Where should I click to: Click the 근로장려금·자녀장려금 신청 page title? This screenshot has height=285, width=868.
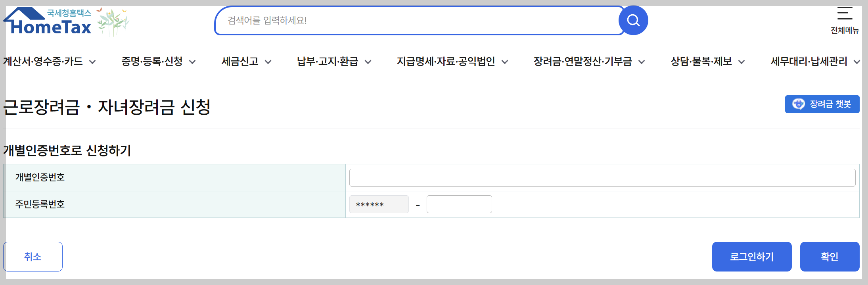click(107, 107)
